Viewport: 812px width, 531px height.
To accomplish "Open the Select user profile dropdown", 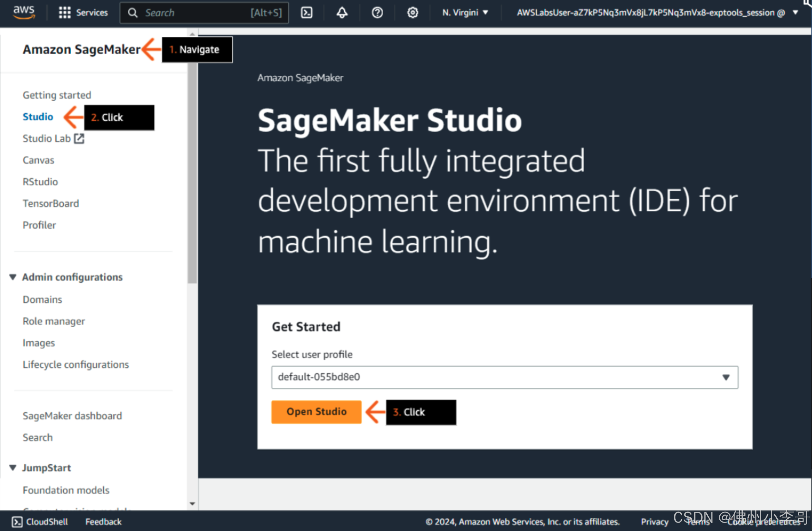I will [504, 377].
